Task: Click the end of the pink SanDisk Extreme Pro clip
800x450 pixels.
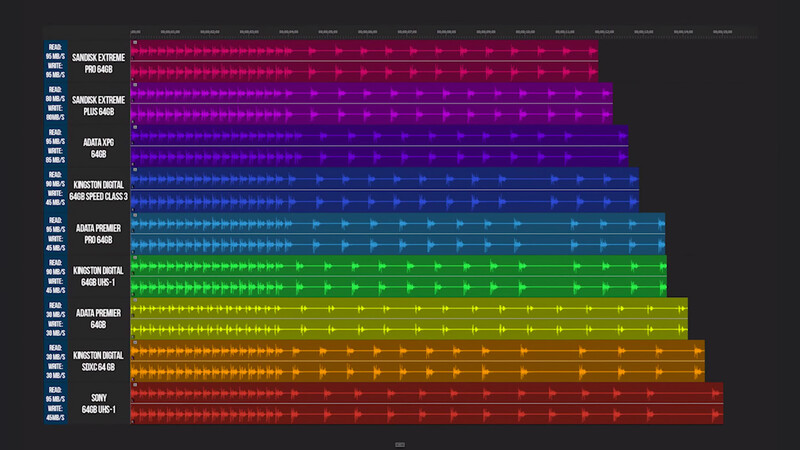Action: tap(596, 61)
